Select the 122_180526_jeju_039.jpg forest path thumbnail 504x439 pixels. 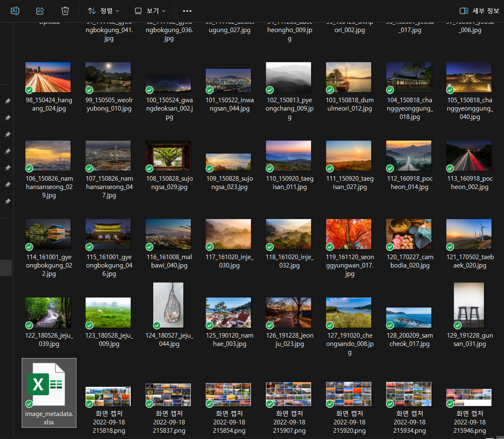[48, 313]
